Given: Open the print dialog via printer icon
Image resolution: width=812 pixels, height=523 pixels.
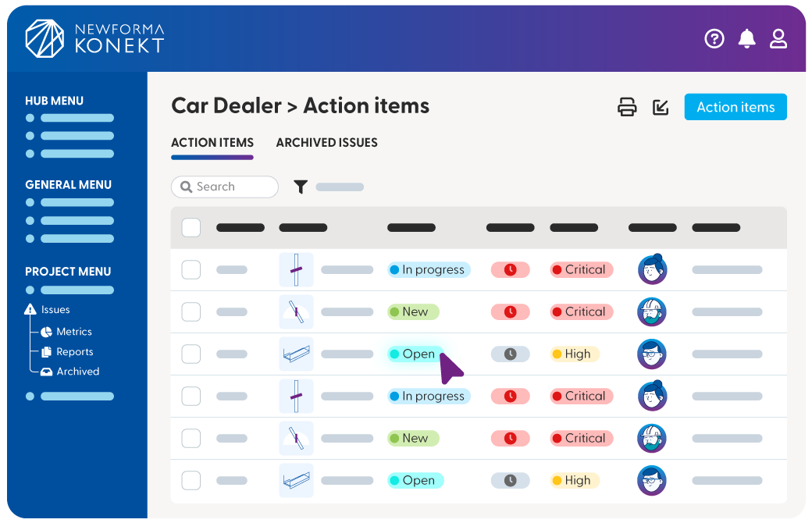Looking at the screenshot, I should (628, 107).
